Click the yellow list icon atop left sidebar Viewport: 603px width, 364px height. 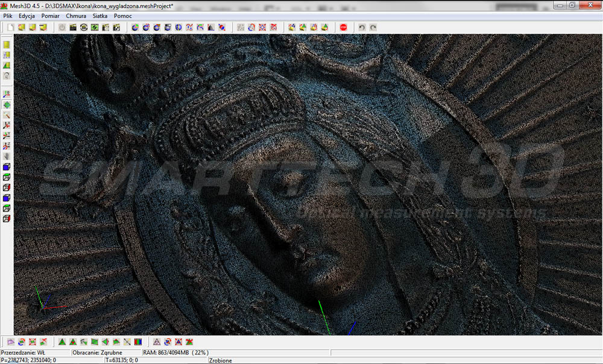pos(7,45)
